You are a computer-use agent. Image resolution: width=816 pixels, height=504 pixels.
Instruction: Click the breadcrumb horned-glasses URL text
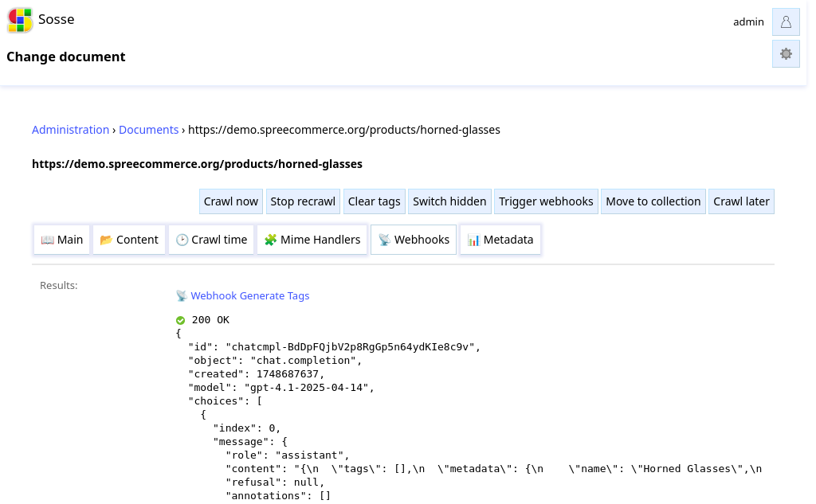click(344, 130)
